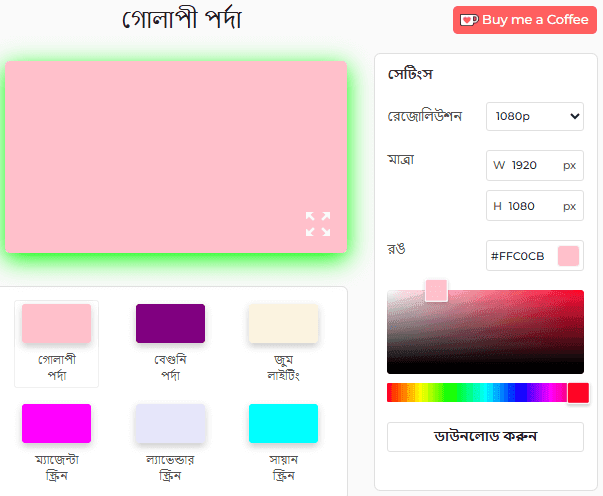Click the জুম লাইটিং caption text
Screen dimensions: 603x496
tap(283, 367)
